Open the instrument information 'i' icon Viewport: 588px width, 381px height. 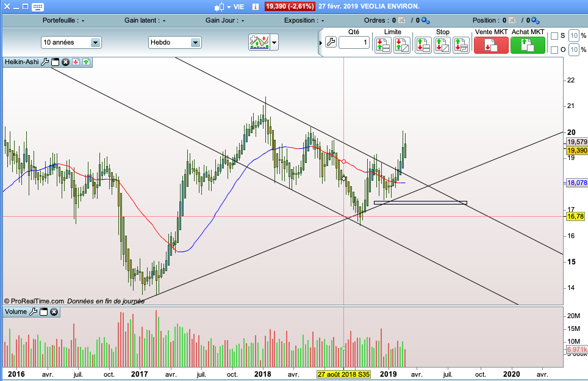pyautogui.click(x=256, y=7)
